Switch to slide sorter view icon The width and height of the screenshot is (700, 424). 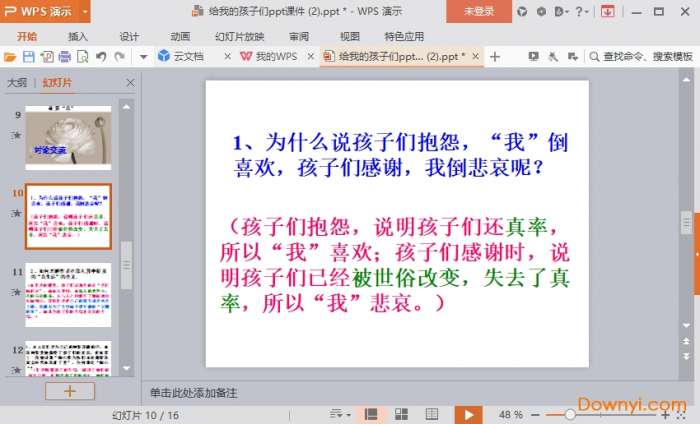click(401, 415)
